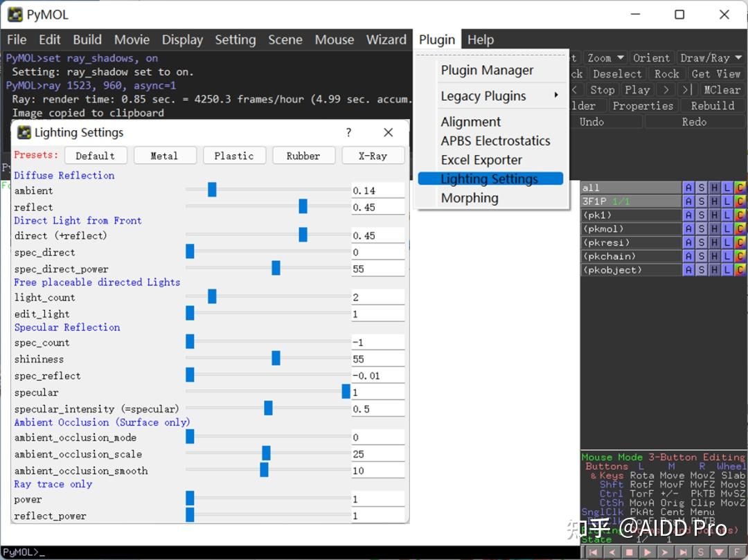Open the Draw/Ray dropdown
Viewport: 748px width, 560px height.
(x=711, y=58)
